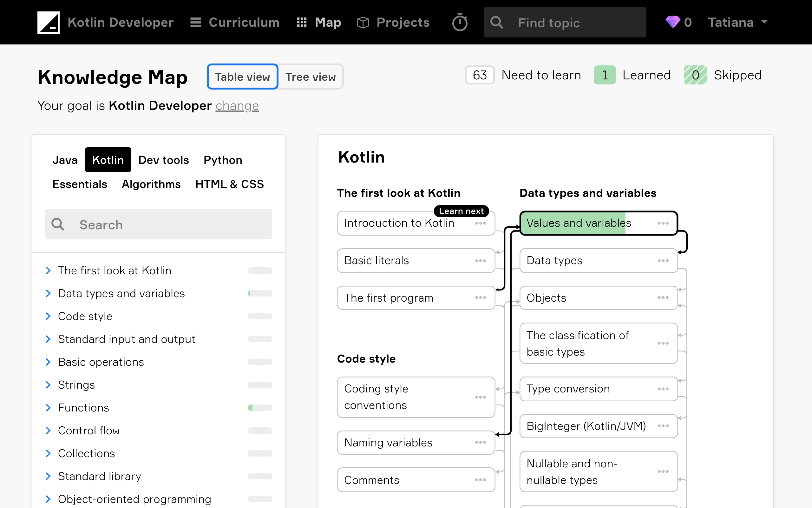
Task: Open Kotlin Developer home link
Action: tap(121, 22)
